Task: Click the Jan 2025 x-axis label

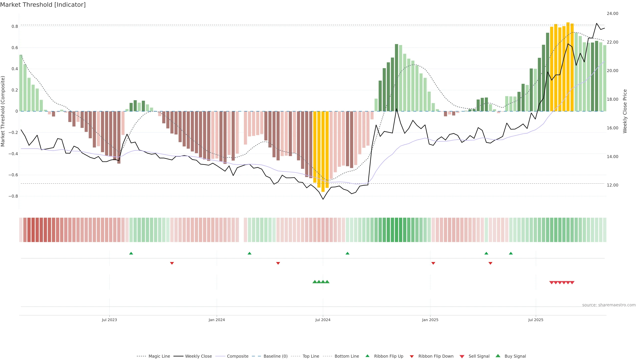Action: (430, 320)
